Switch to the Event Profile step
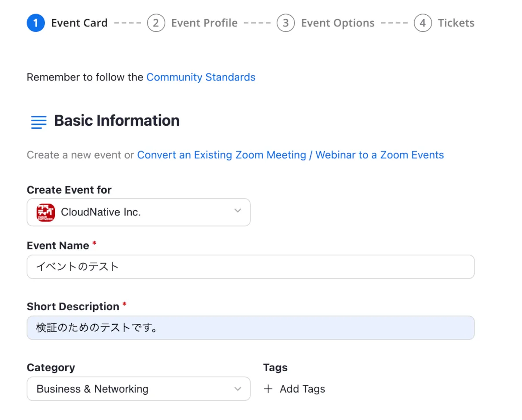Image resolution: width=522 pixels, height=420 pixels. [x=204, y=23]
